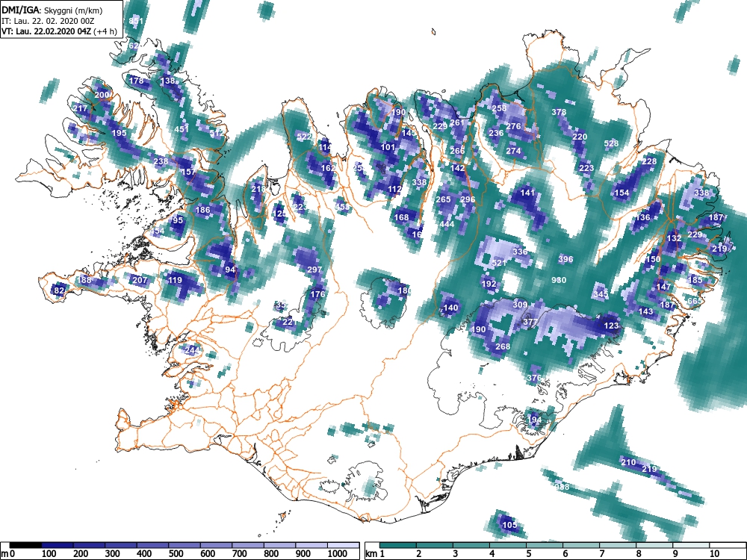Screen dimensions: 747x560
Task: Select the 'IT: Lau. 22. 02. 2020 00Z' line
Action: pos(48,21)
